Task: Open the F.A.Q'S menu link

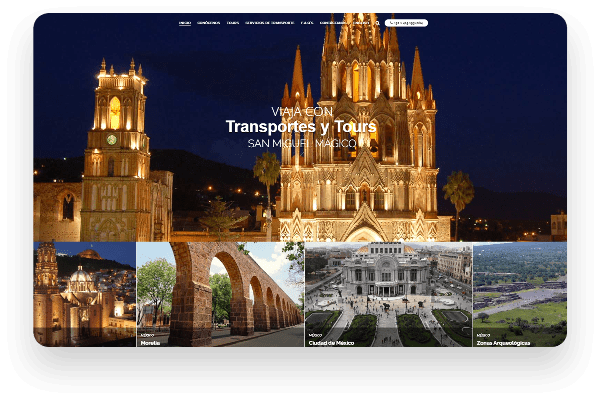Action: 306,21
